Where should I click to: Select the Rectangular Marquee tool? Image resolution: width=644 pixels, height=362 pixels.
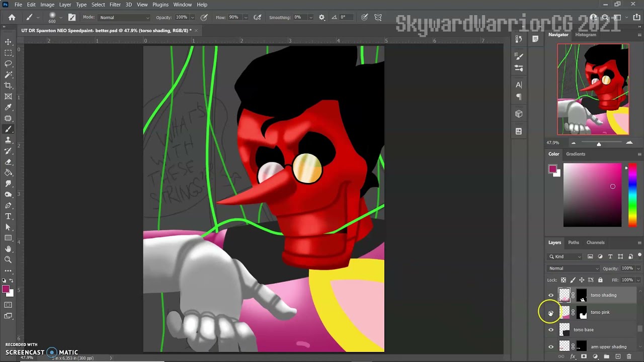(x=8, y=53)
